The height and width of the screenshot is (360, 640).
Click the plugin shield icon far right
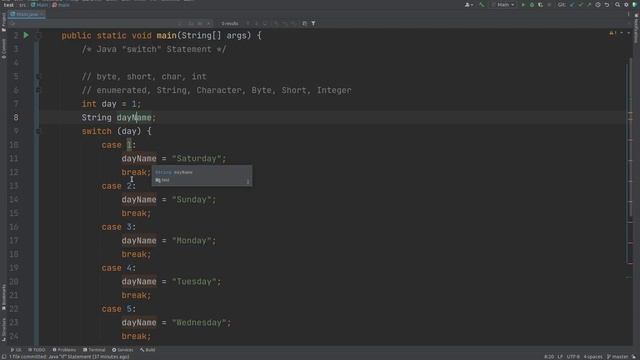click(635, 5)
